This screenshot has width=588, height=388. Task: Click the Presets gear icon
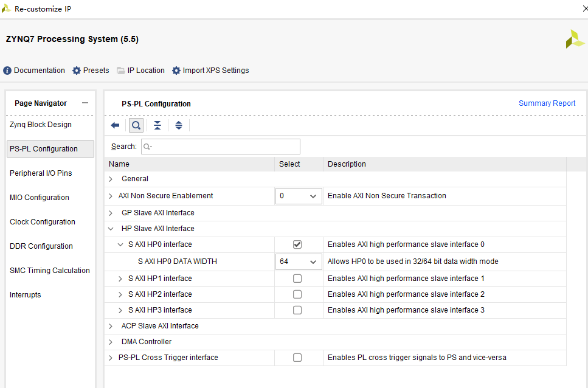(77, 71)
